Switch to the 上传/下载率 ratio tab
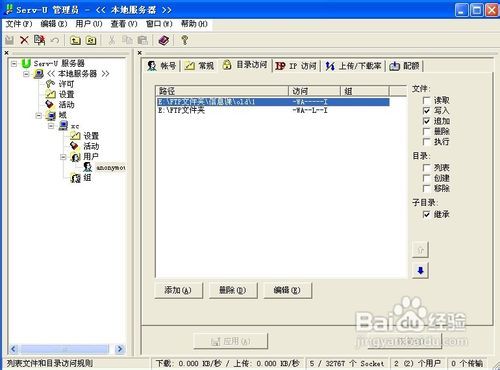 (353, 66)
